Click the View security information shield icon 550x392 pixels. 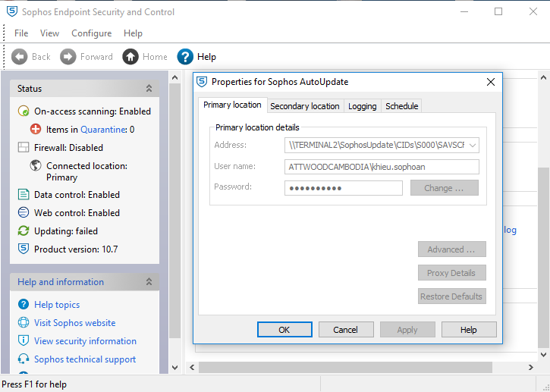coord(24,340)
